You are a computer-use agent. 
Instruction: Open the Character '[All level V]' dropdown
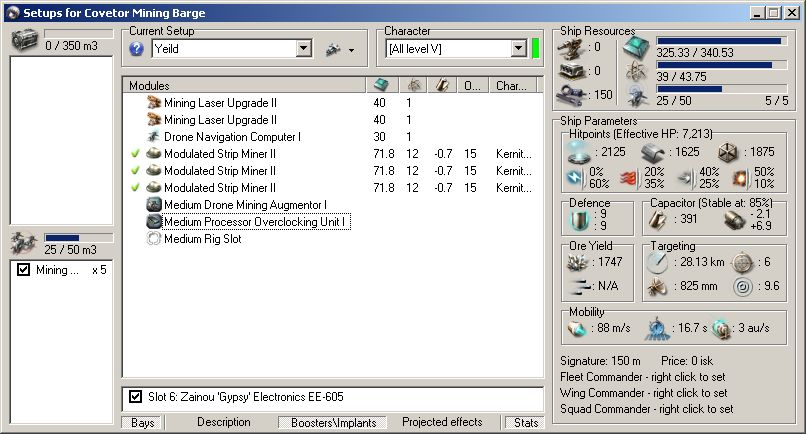pos(519,49)
